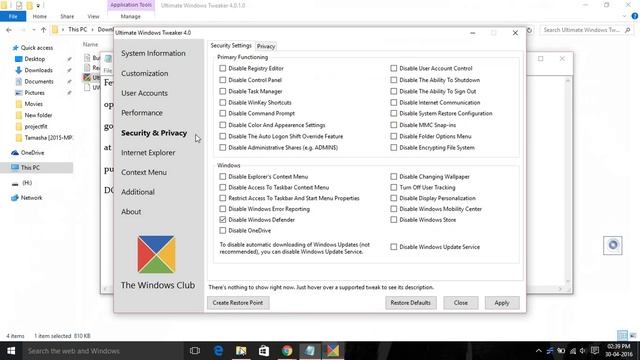The width and height of the screenshot is (640, 360).
Task: Open Explorer File menu
Action: (13, 16)
